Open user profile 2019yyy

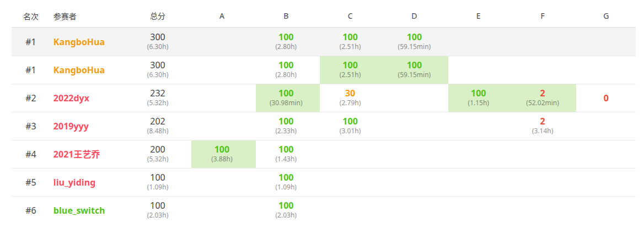click(x=71, y=126)
